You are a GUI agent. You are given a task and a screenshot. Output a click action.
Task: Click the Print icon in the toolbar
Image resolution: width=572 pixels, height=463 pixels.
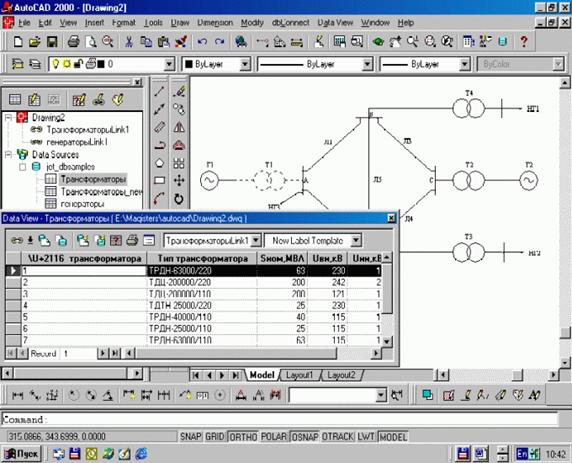(x=73, y=42)
